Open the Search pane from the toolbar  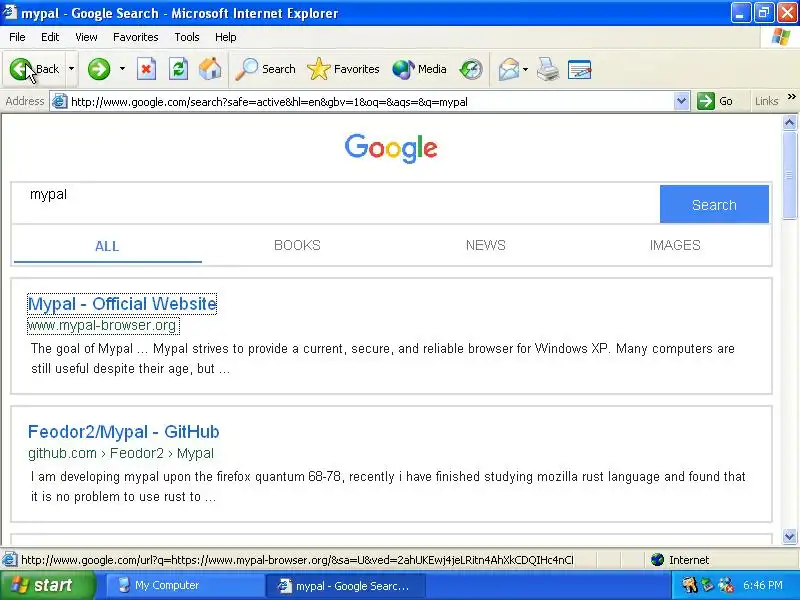pyautogui.click(x=265, y=69)
